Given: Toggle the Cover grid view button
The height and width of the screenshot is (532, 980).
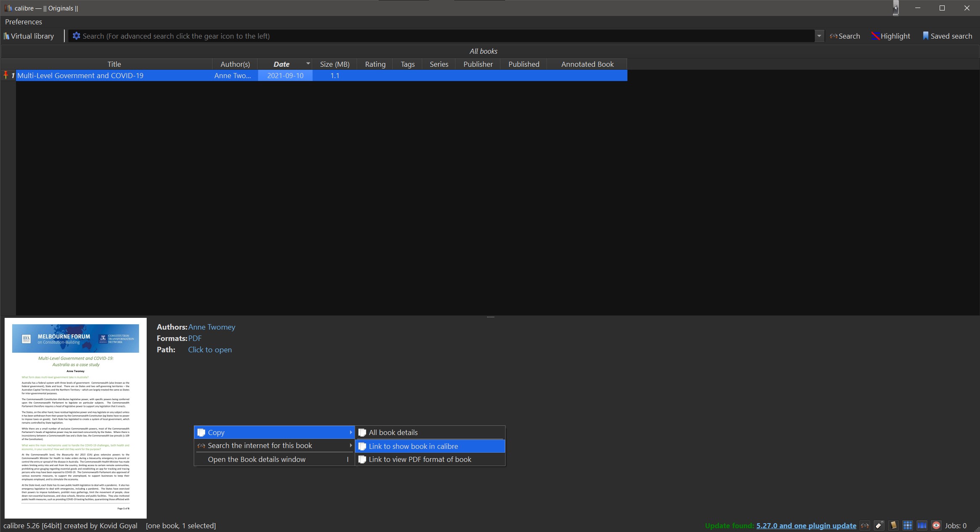Looking at the screenshot, I should point(908,526).
